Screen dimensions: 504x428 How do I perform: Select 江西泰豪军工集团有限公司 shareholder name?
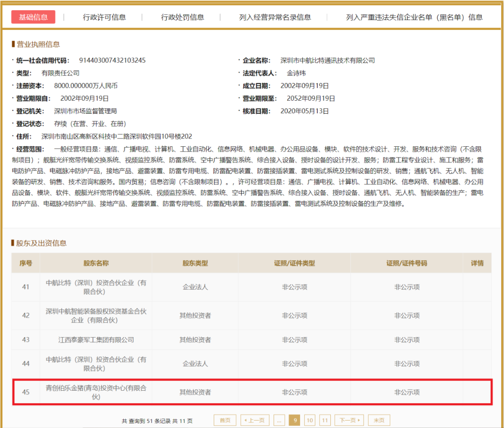pos(96,340)
